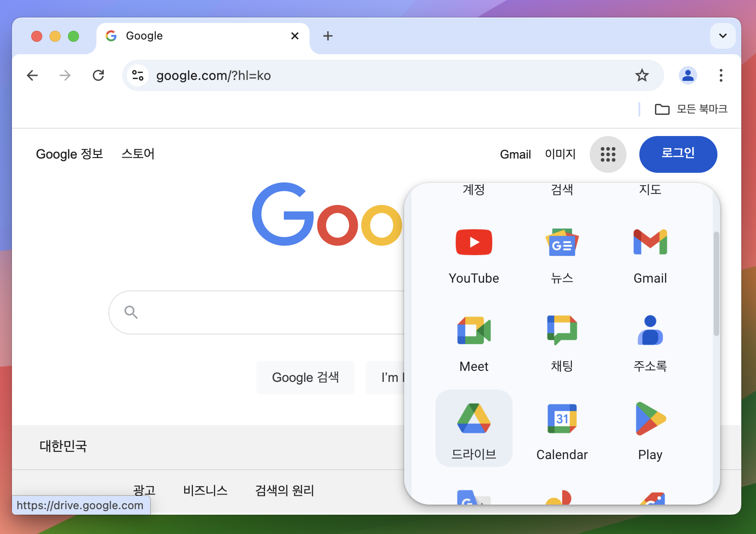Open Google Calendar app icon

point(562,418)
